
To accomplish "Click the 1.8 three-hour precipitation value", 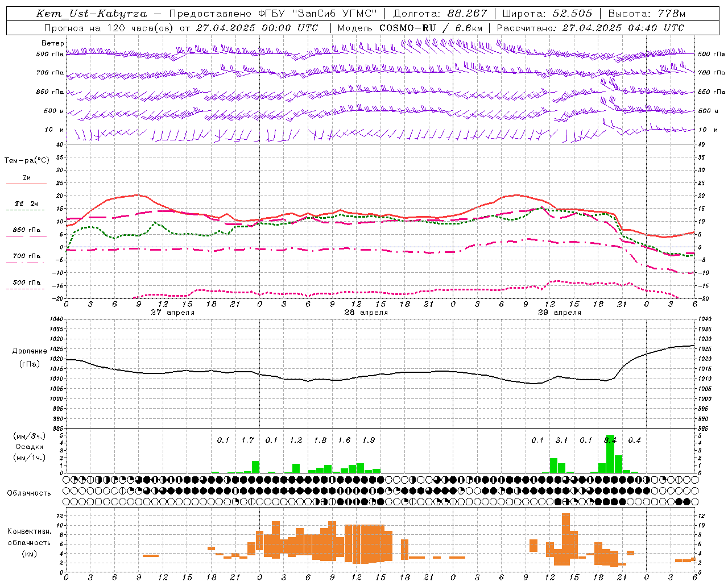I will point(320,440).
